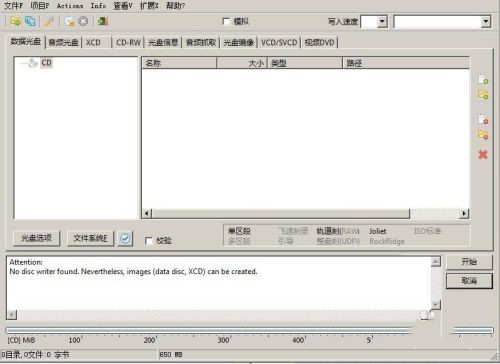Click the remove file icon with red dot
This screenshot has width=500, height=364.
[483, 119]
